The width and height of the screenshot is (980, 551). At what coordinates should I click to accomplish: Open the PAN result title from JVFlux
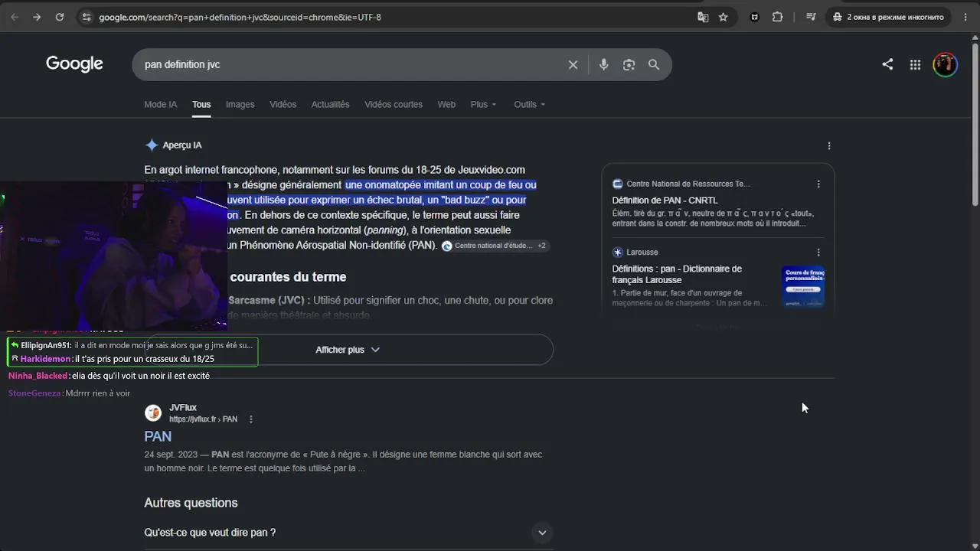tap(158, 436)
